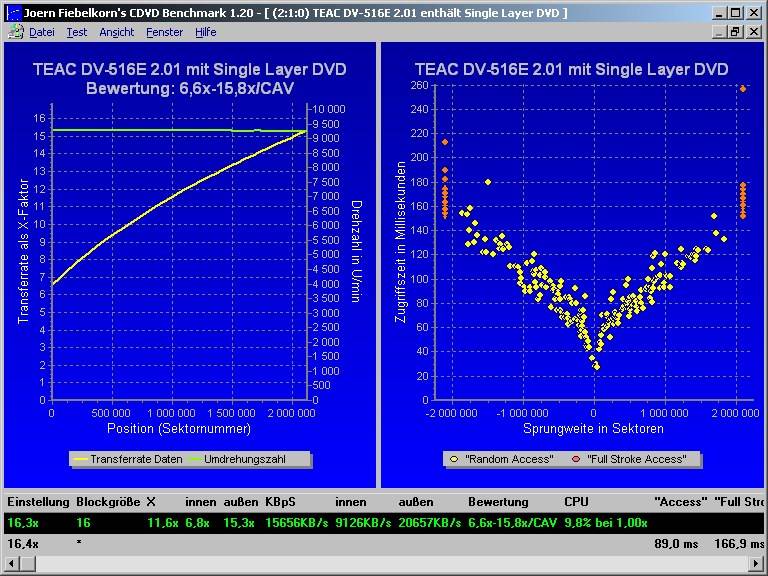Select the 16,3x result row

tap(384, 523)
